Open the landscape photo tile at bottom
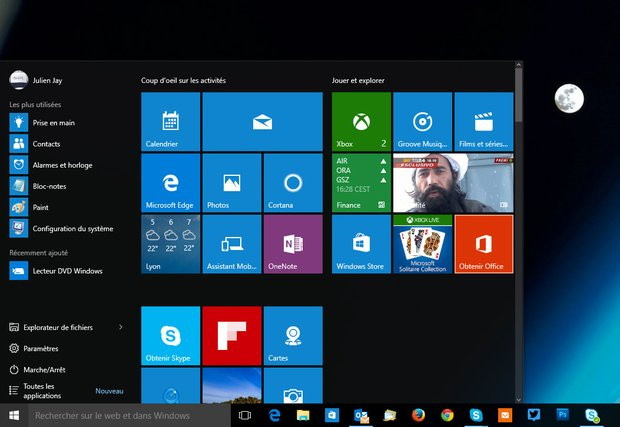Screen dimensions: 620x427 click(x=232, y=385)
